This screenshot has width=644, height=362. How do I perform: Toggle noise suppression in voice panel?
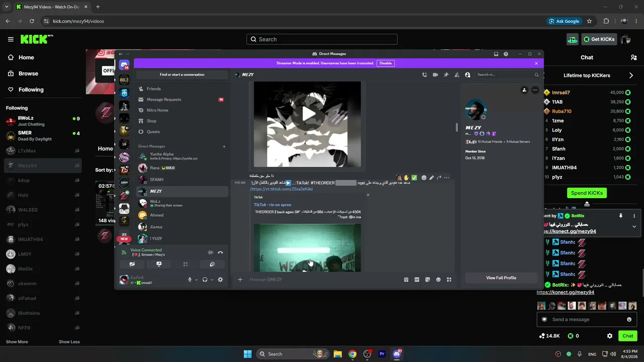[210, 252]
